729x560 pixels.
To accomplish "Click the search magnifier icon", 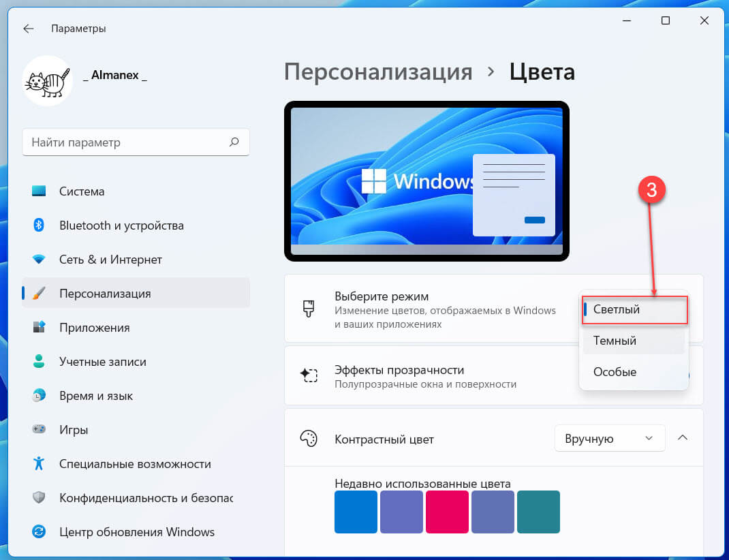I will 234,142.
